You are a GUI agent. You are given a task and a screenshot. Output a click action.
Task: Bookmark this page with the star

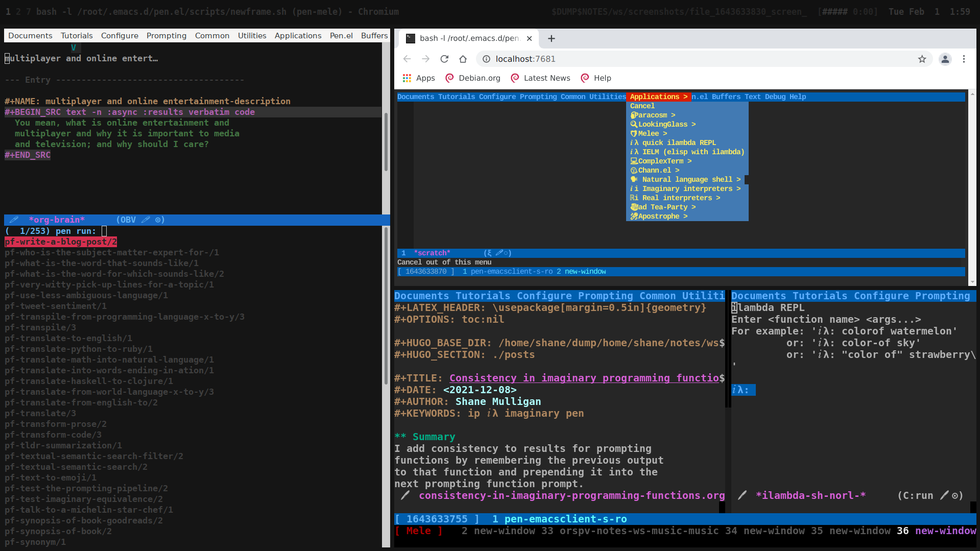point(922,59)
